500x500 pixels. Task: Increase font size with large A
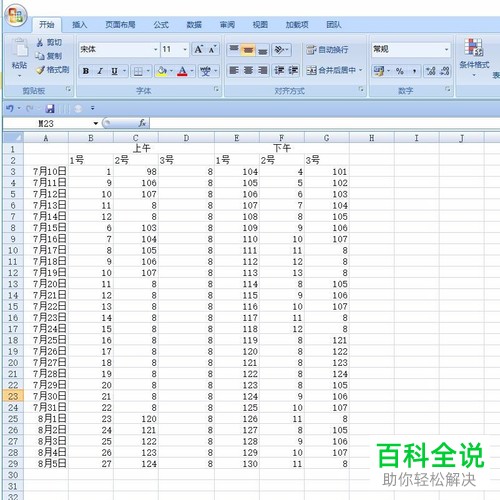199,50
